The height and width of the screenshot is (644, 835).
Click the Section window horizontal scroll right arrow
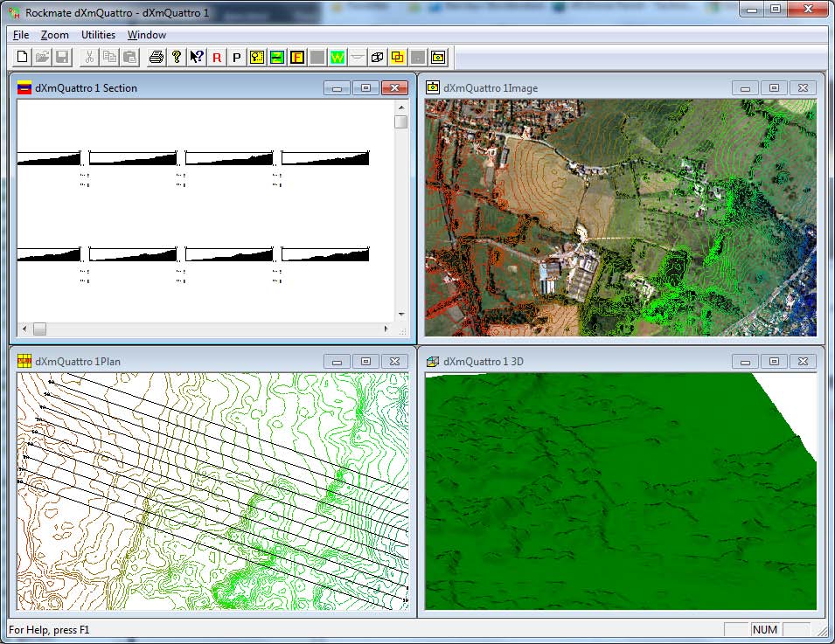[386, 329]
